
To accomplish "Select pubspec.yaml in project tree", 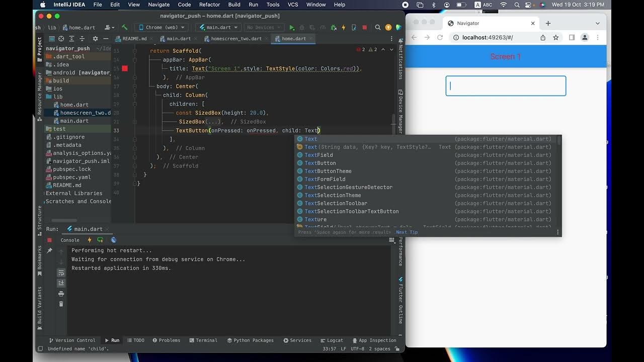I will (72, 177).
